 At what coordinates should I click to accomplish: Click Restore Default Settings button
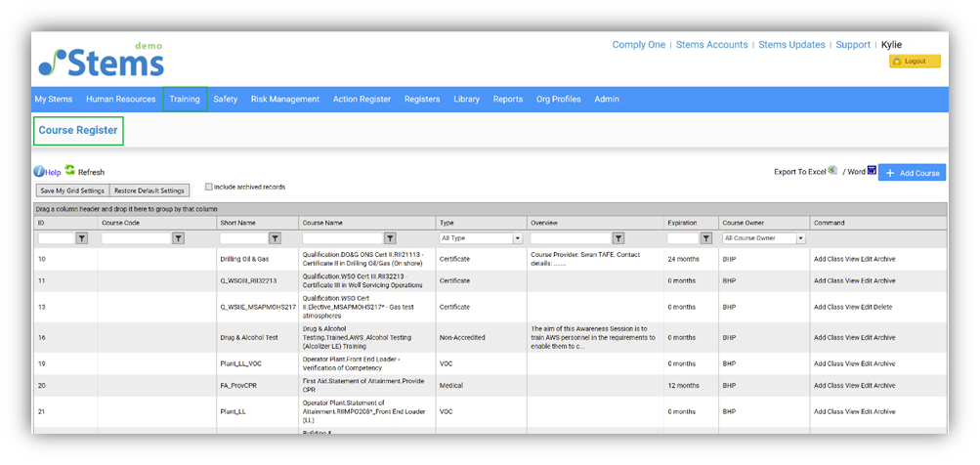[x=149, y=190]
